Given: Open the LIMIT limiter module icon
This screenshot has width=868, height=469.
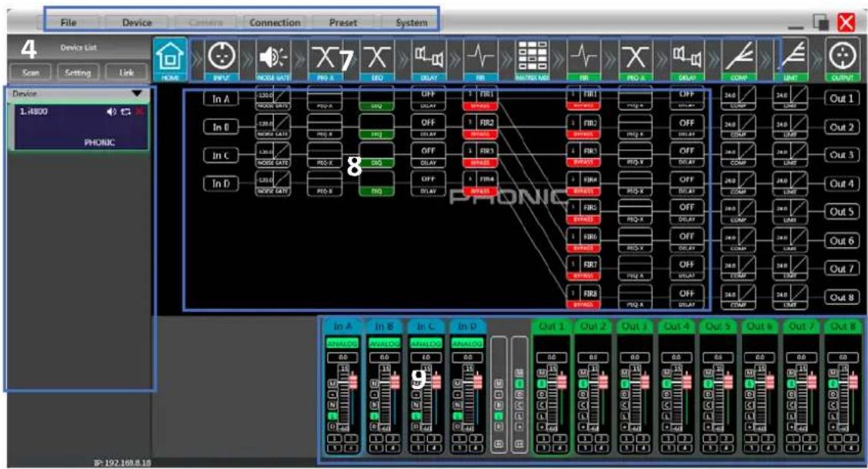Looking at the screenshot, I should (x=790, y=60).
